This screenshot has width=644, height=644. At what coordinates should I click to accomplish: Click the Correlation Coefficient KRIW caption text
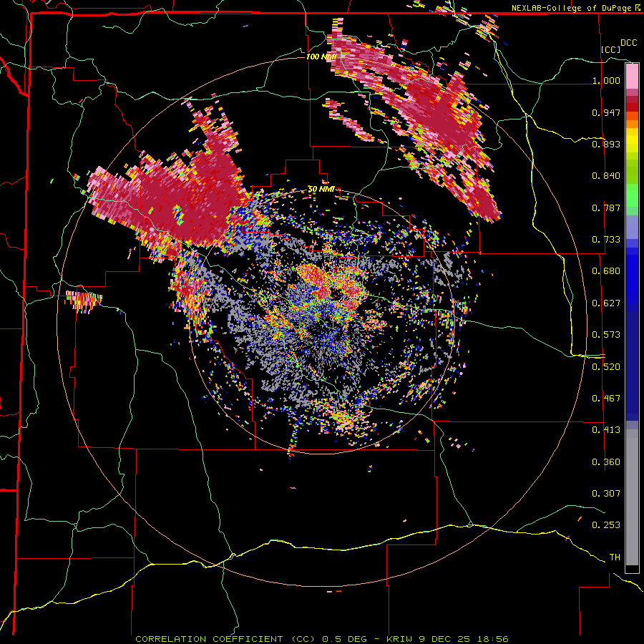(322, 639)
